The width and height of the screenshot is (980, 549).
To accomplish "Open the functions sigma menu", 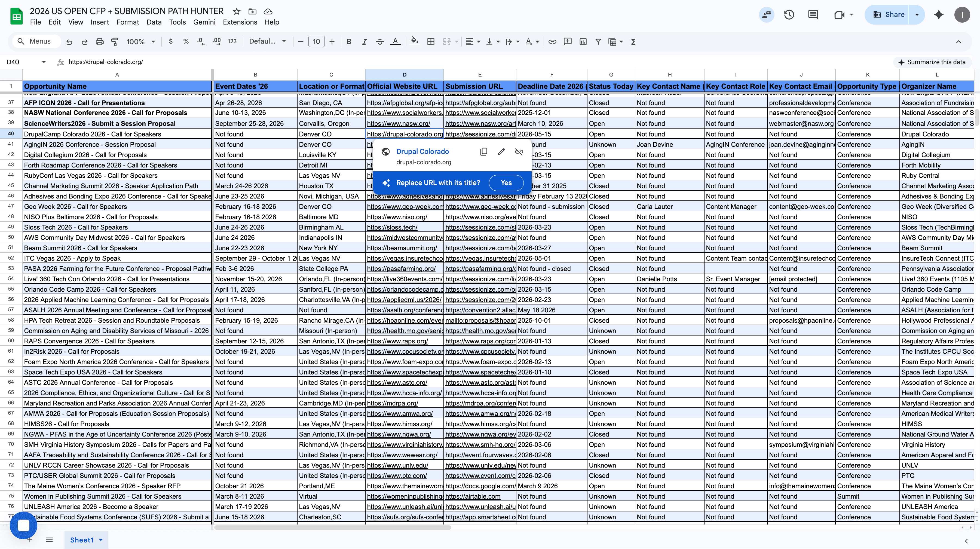I will (633, 41).
